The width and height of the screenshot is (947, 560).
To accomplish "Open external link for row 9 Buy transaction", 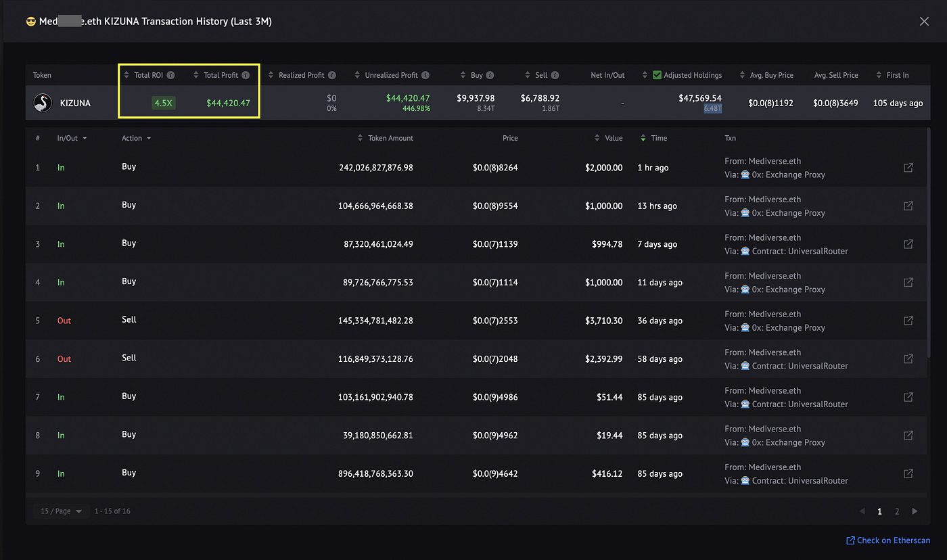I will click(x=908, y=473).
